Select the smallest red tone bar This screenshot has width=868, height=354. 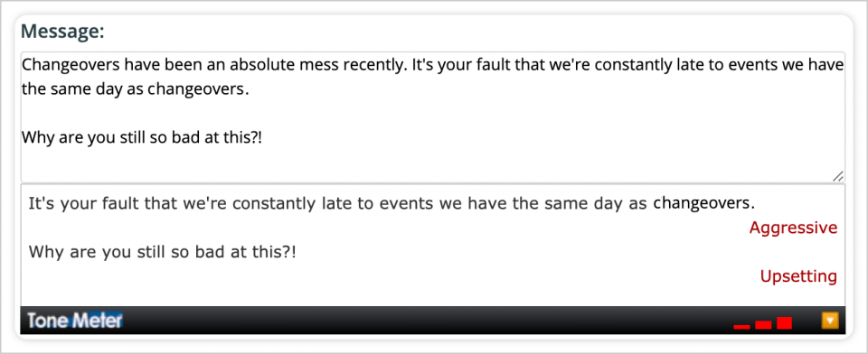tap(741, 327)
